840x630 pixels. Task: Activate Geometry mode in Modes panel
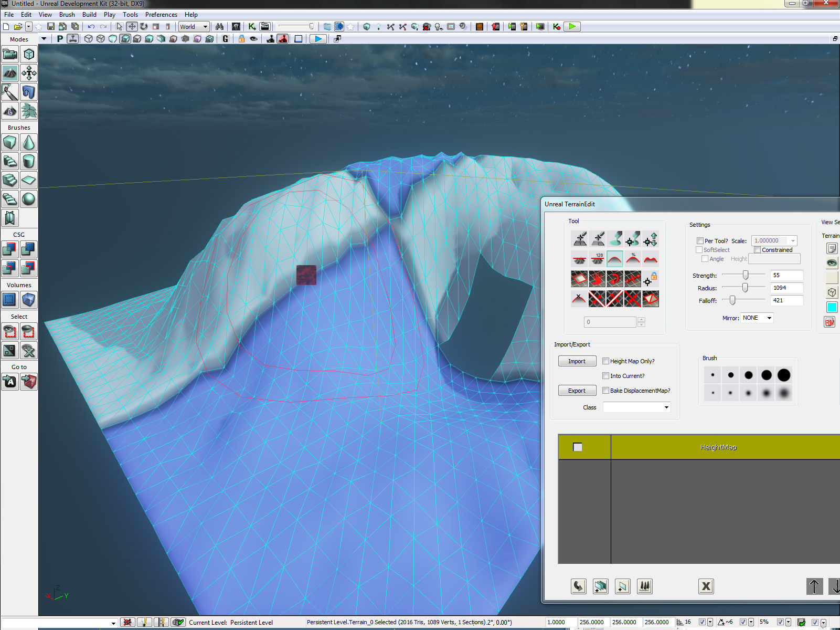tap(29, 54)
